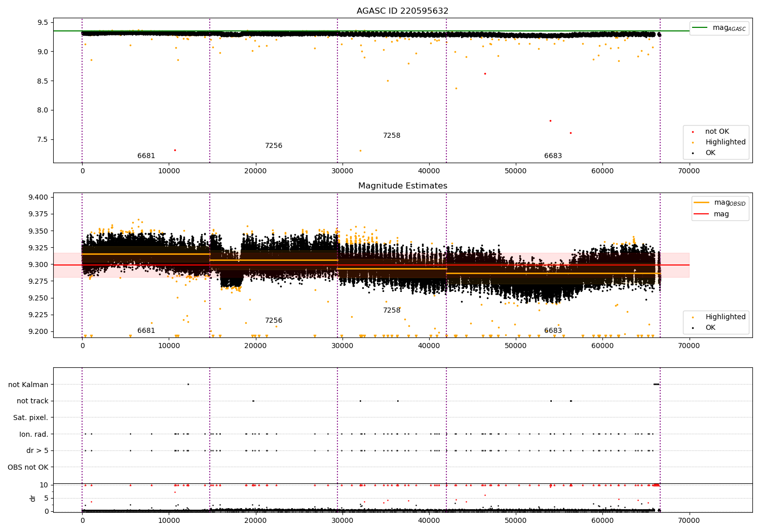The image size is (760, 532).
Task: Click the red "mag" legend entry in middle panel
Action: pos(711,214)
